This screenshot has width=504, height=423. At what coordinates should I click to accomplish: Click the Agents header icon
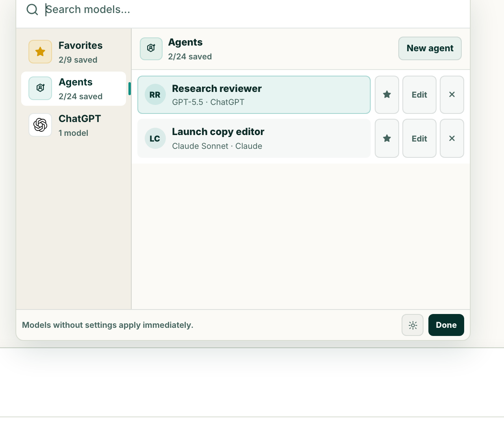click(x=151, y=49)
